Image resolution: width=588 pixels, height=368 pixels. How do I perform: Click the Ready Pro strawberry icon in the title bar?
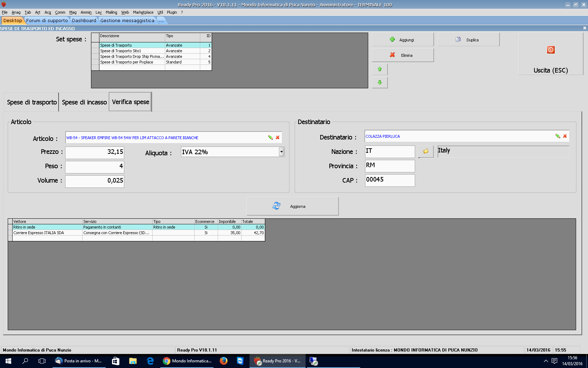pos(4,5)
